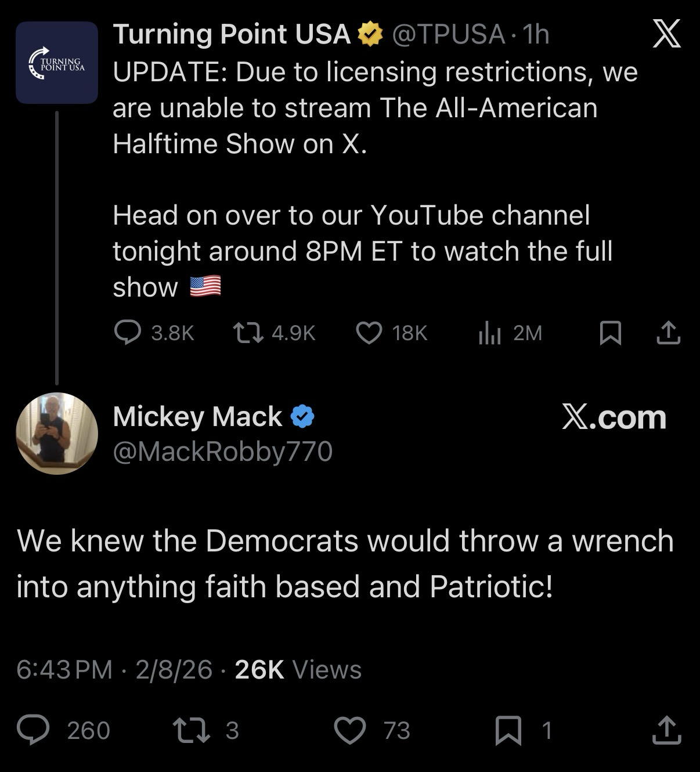This screenshot has height=772, width=700.
Task: Click the Turning Point USA display name
Action: tap(232, 34)
